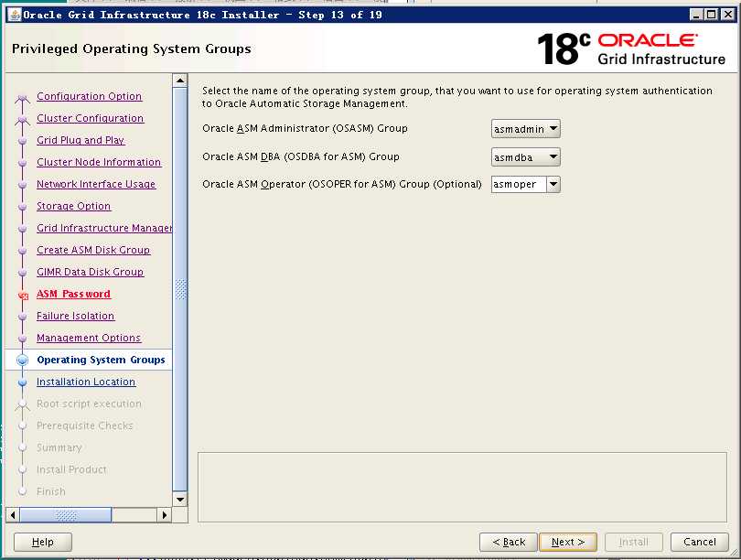Maximize the Oracle installer window

coord(711,15)
